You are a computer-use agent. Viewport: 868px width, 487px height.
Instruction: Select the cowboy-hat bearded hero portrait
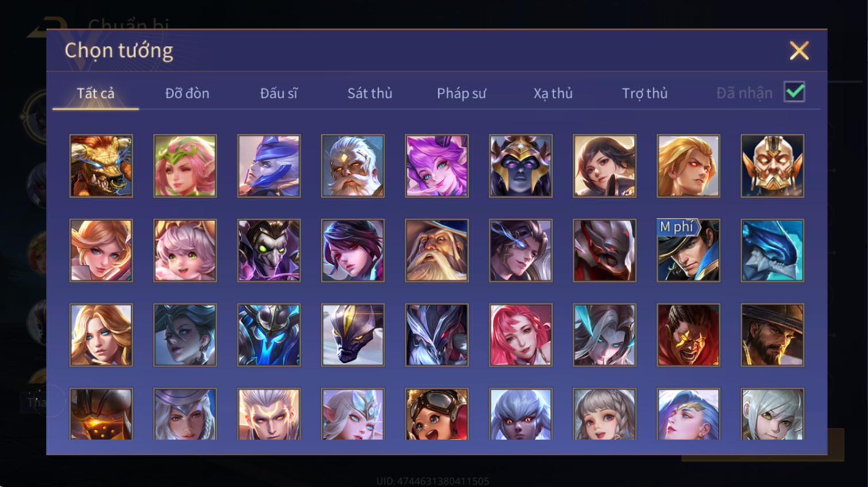[772, 335]
